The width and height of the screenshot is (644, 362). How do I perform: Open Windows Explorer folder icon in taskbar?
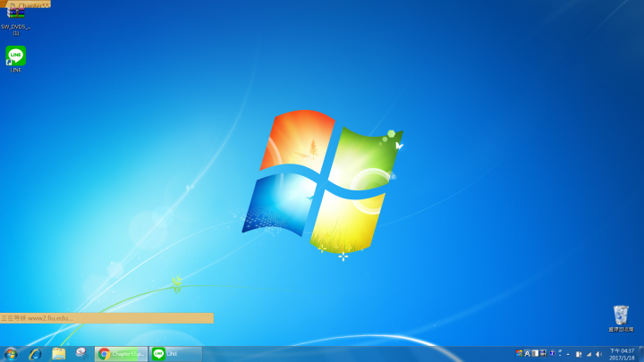(x=58, y=354)
